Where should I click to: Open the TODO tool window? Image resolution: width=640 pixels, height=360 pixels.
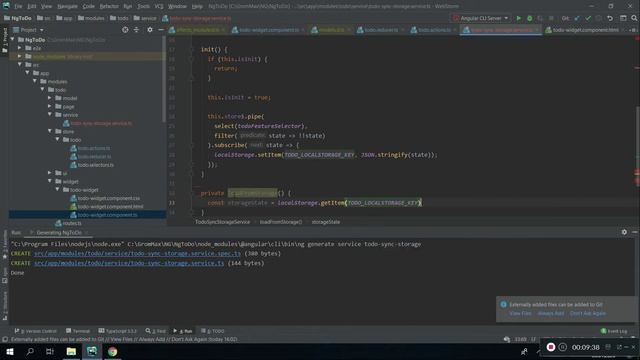212,331
